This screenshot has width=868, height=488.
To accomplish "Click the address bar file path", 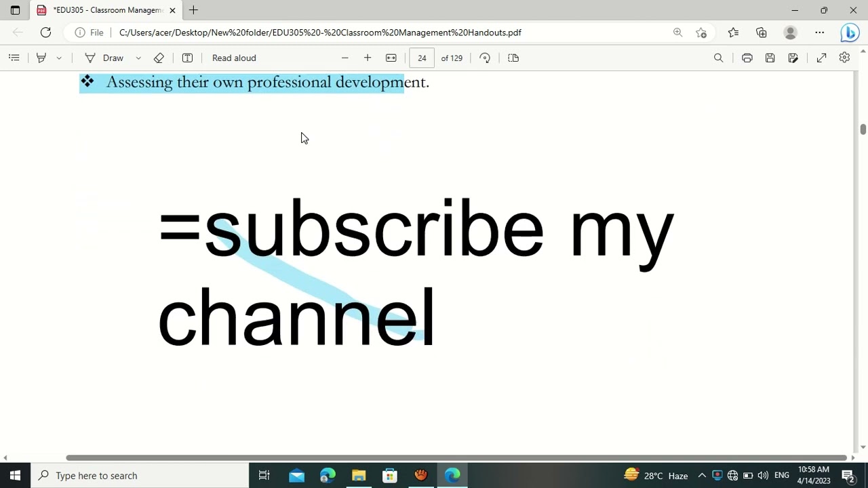I will [320, 32].
